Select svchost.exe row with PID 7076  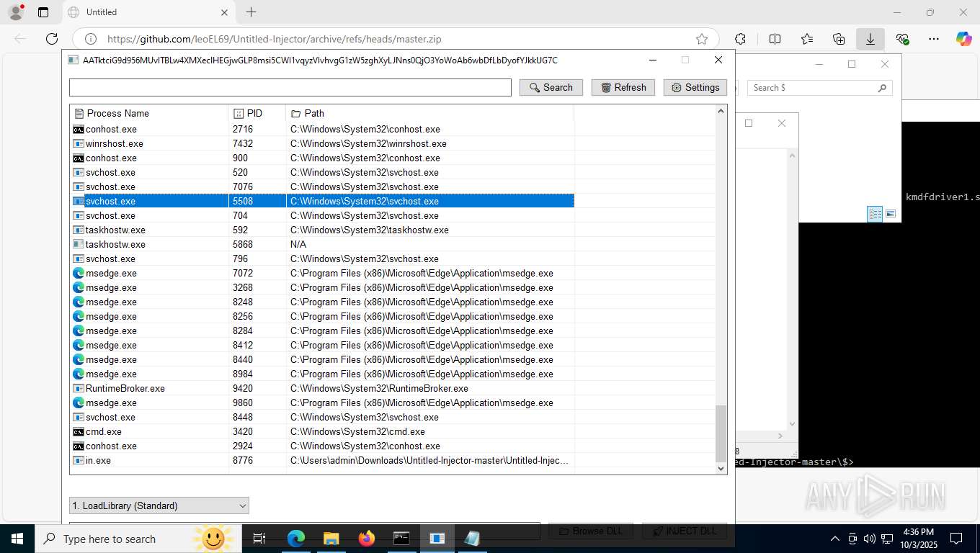coord(322,186)
